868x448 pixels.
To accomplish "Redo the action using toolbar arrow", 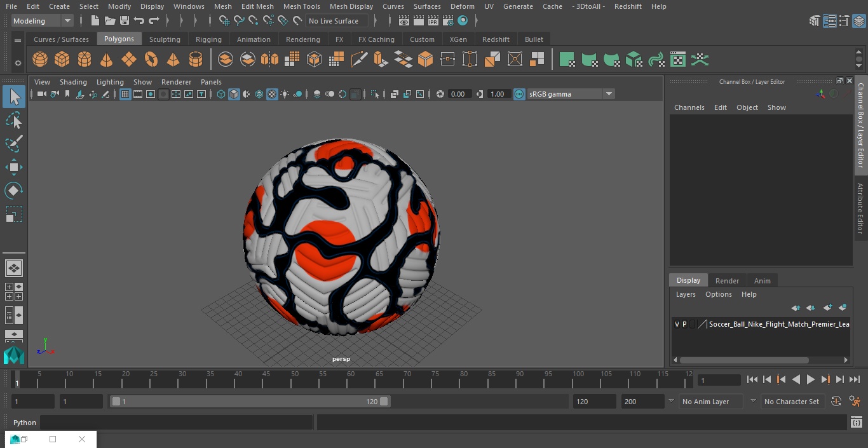I will (x=154, y=21).
